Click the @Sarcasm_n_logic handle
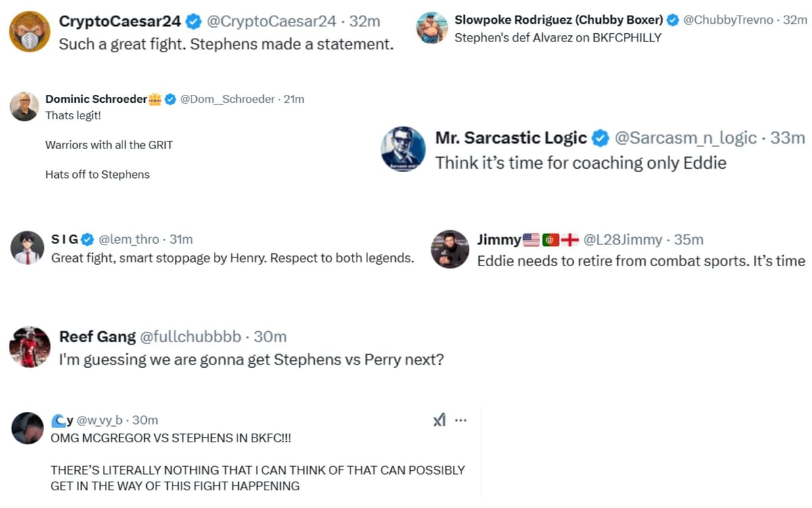The height and width of the screenshot is (508, 812). 685,138
